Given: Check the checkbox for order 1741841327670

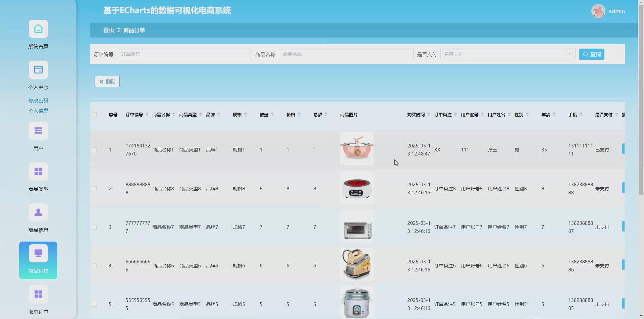Looking at the screenshot, I should (x=95, y=150).
